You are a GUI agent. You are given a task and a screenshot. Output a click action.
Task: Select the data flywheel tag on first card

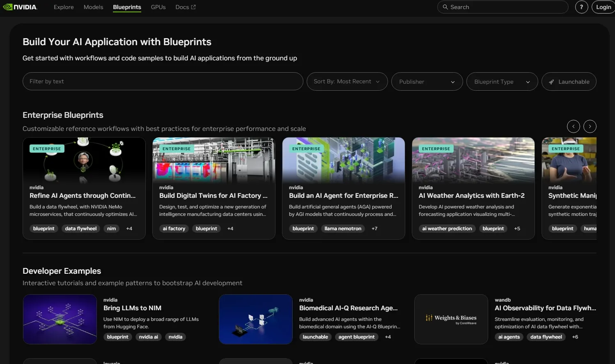click(81, 229)
